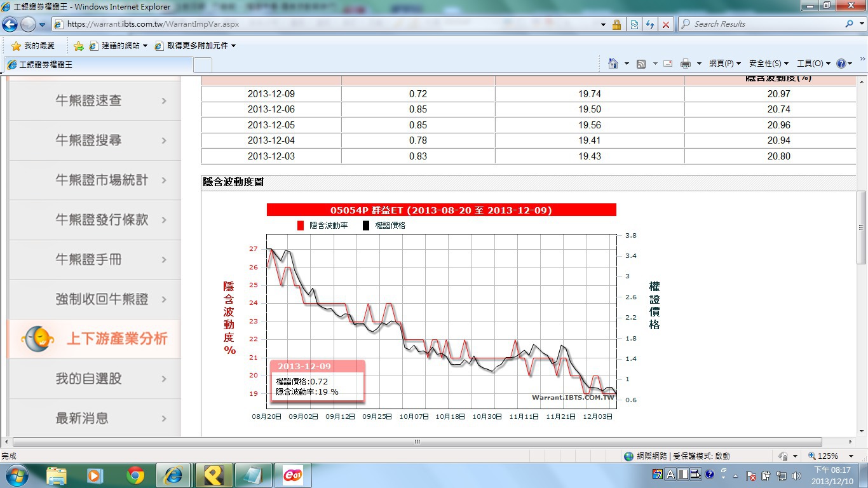Open the 工具(O) tools menu
Viewport: 868px width, 488px height.
813,64
